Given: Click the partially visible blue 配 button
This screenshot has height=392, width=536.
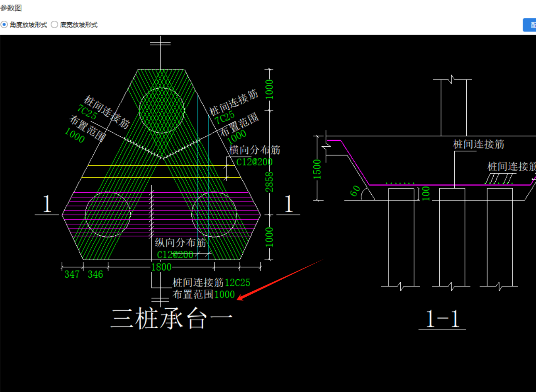Looking at the screenshot, I should click(530, 25).
